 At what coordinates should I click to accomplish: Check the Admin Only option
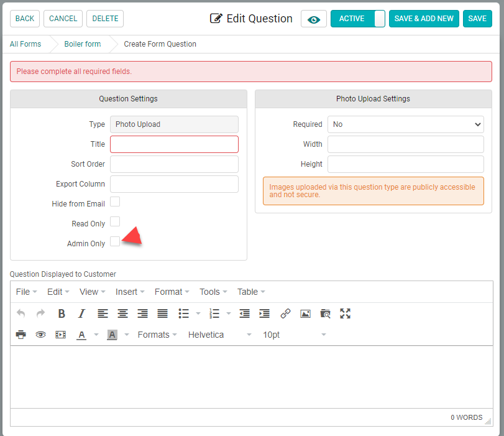[115, 241]
